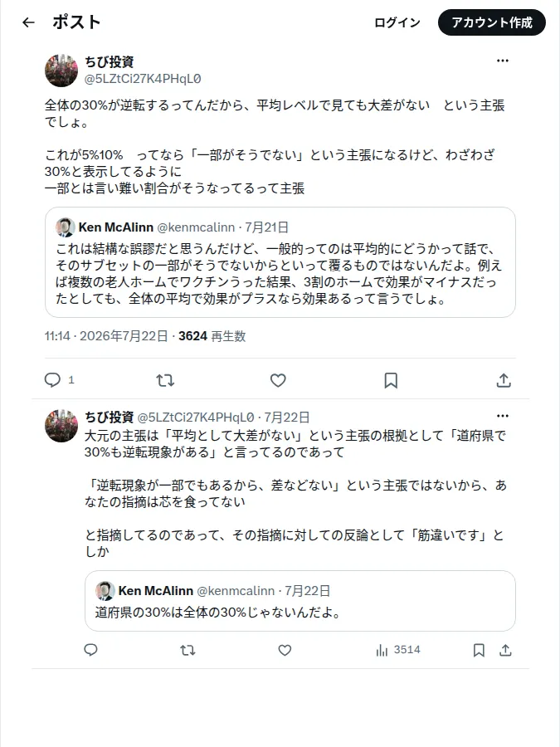The image size is (560, 747).
Task: Reply to the second post
Action: [91, 650]
